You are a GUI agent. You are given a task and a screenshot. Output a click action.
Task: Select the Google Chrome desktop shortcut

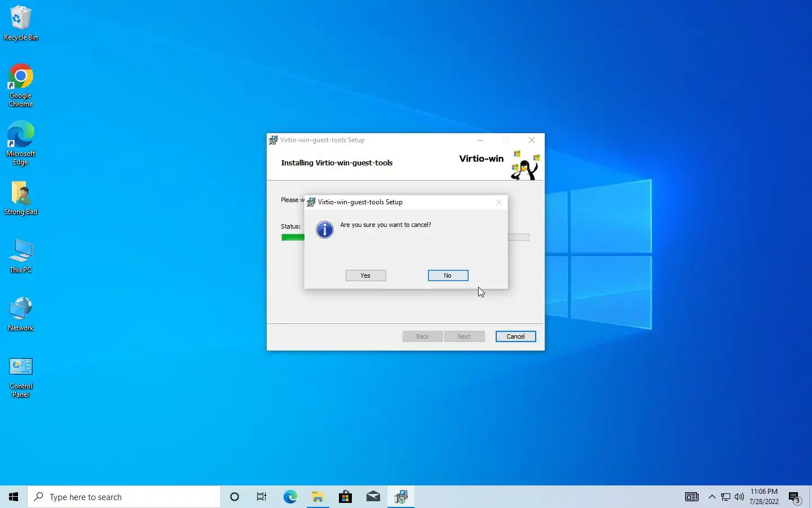tap(21, 86)
